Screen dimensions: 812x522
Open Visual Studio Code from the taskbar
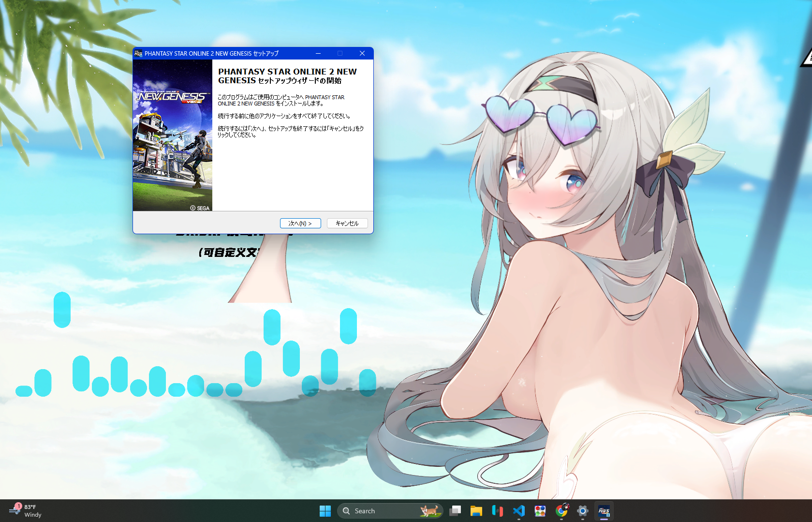518,511
